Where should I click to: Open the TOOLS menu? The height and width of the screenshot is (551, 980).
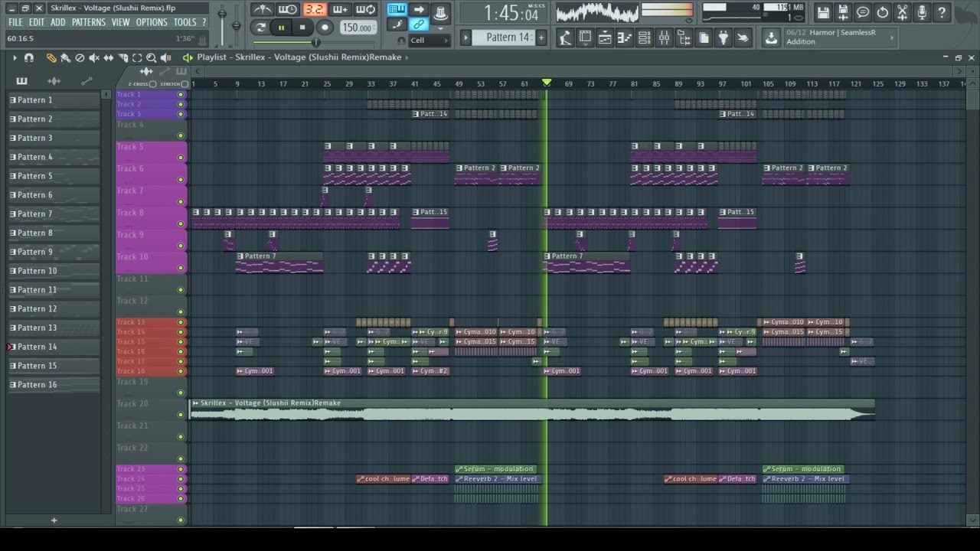coord(185,23)
